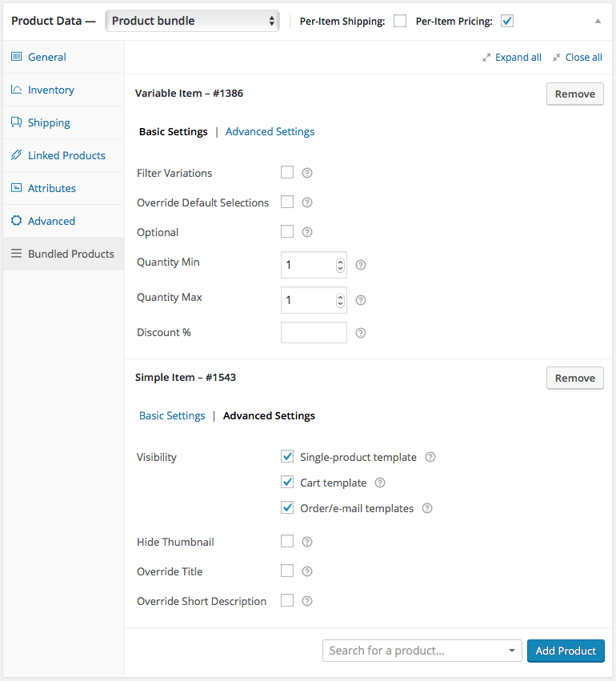Open the Product bundle type dropdown
Image resolution: width=616 pixels, height=681 pixels.
click(192, 21)
